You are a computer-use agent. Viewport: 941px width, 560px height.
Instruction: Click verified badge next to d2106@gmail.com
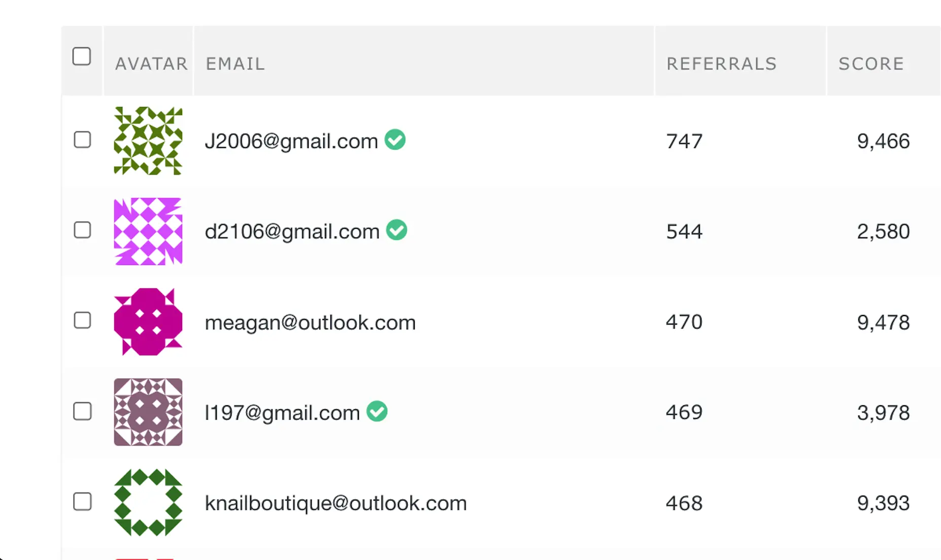396,230
